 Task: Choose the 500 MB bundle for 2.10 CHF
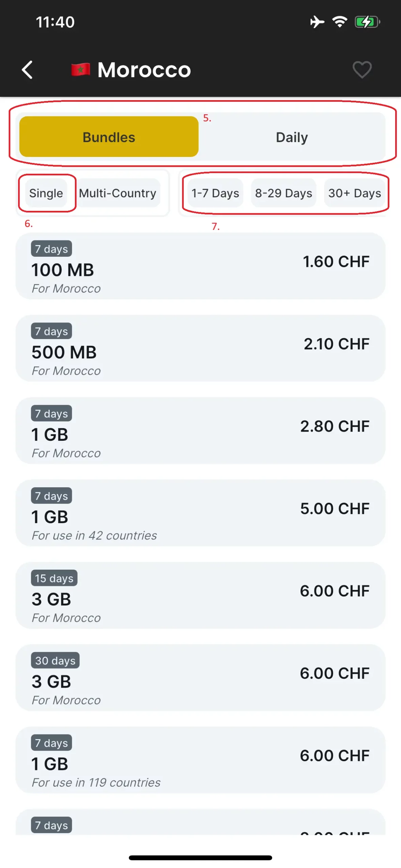200,348
